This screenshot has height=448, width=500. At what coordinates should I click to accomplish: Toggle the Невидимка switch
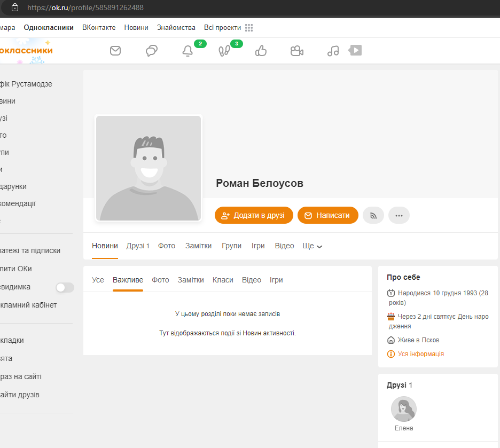pyautogui.click(x=65, y=287)
